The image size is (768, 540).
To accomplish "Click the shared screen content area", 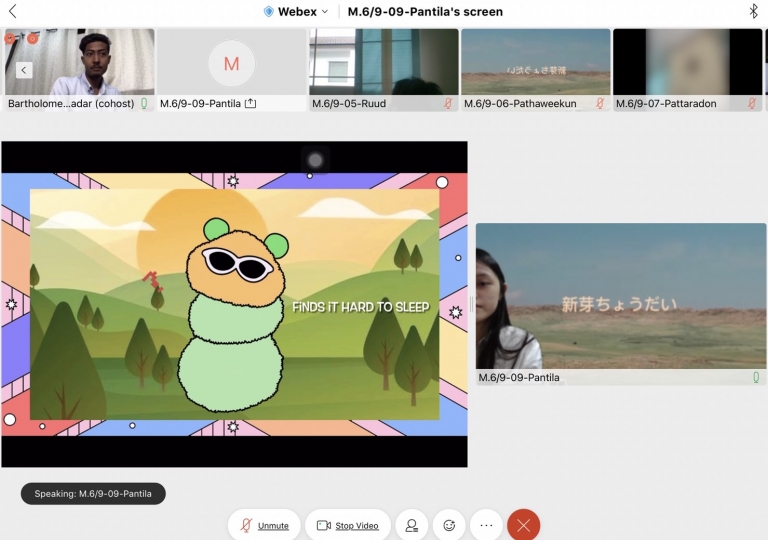I will pos(235,304).
